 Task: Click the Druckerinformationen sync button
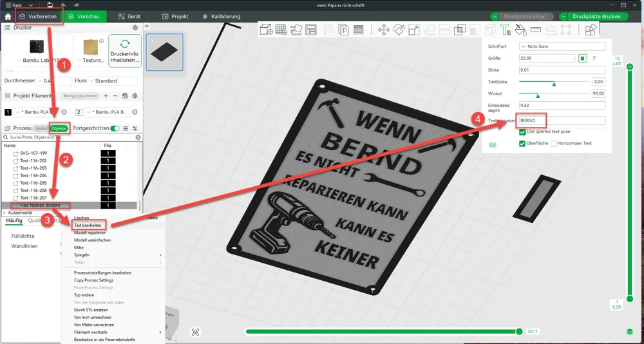pyautogui.click(x=125, y=50)
